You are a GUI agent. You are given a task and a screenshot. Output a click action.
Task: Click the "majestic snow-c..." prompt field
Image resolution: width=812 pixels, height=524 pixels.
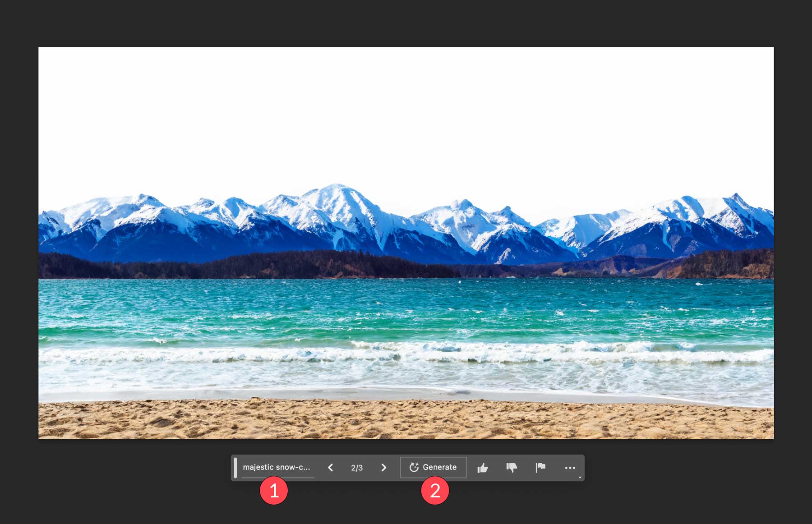point(277,468)
